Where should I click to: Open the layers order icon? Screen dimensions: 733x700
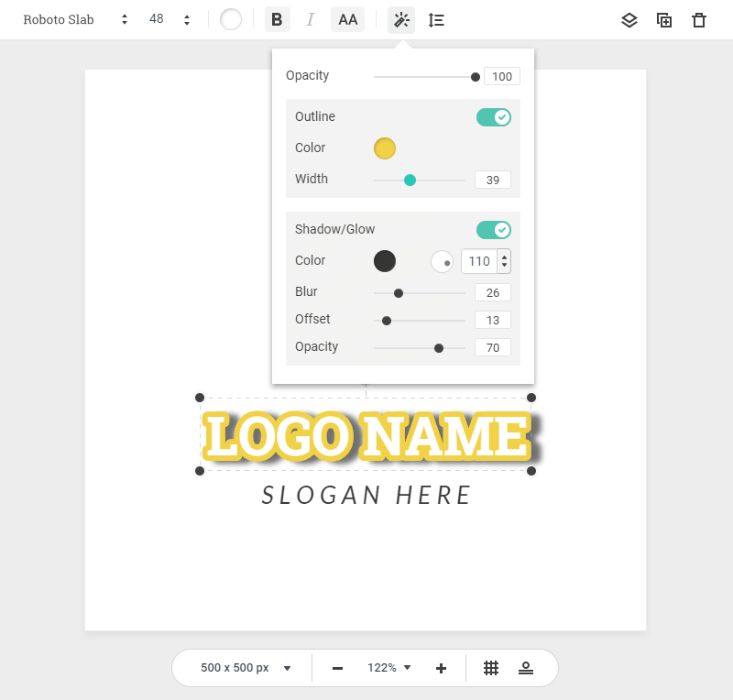[629, 20]
